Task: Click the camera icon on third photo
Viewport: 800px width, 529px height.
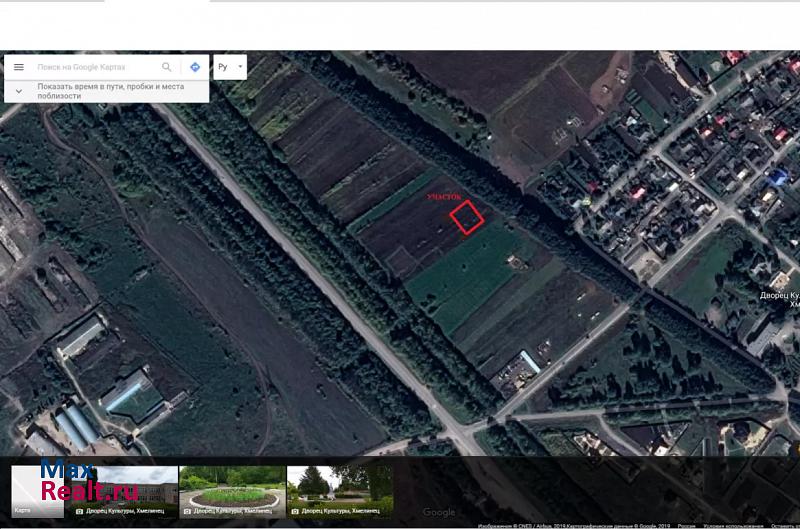Action: point(295,511)
